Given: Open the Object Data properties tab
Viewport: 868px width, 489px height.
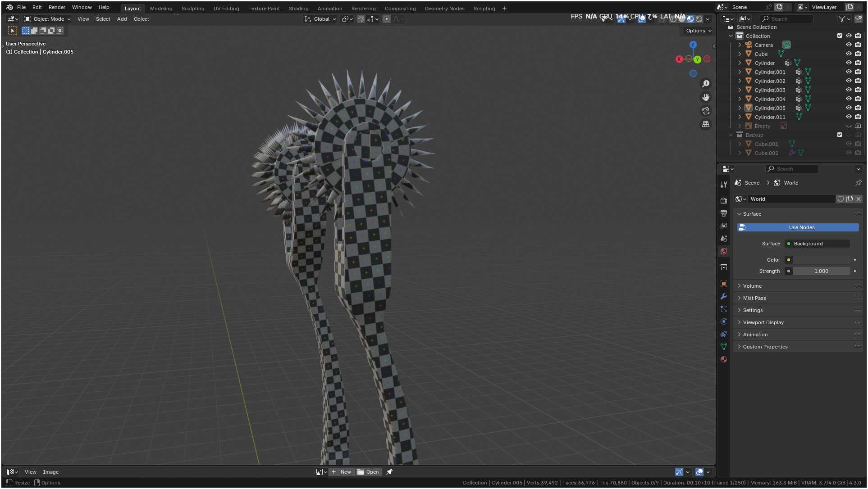Looking at the screenshot, I should tap(723, 347).
